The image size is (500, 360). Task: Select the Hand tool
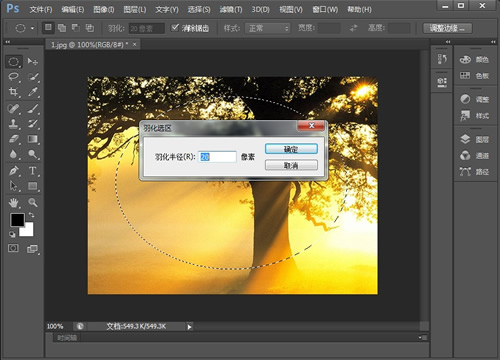click(14, 202)
